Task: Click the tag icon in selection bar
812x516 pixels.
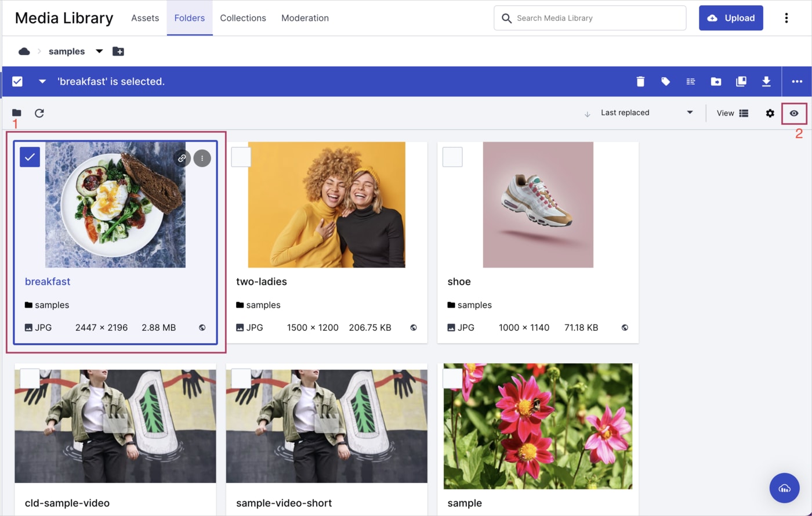Action: (665, 82)
